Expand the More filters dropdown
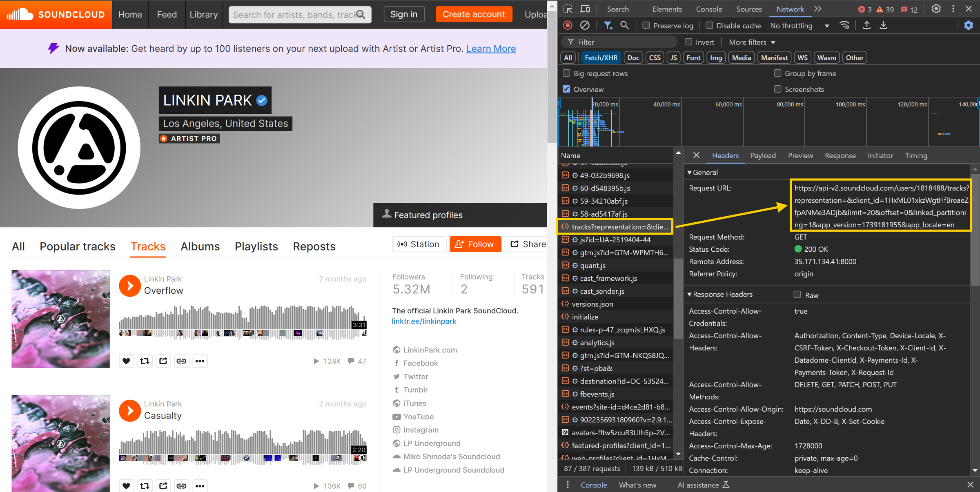 pyautogui.click(x=752, y=42)
